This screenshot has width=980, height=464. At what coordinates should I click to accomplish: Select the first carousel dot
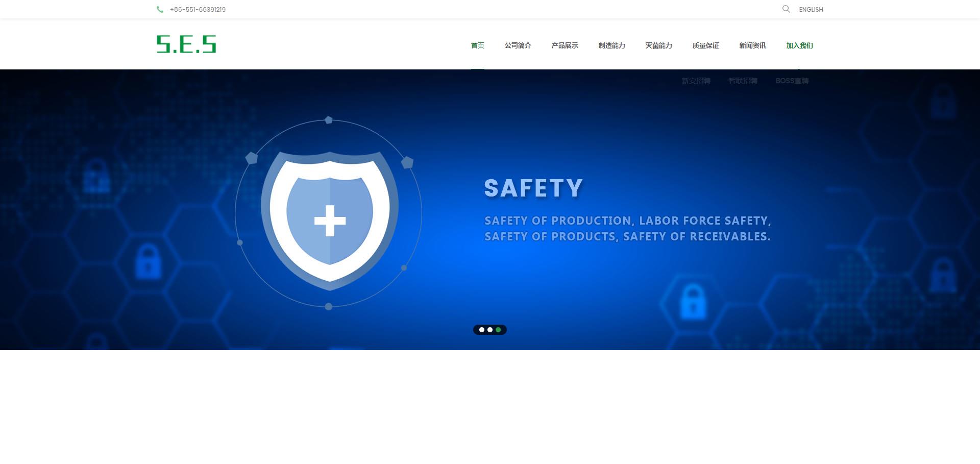click(482, 330)
